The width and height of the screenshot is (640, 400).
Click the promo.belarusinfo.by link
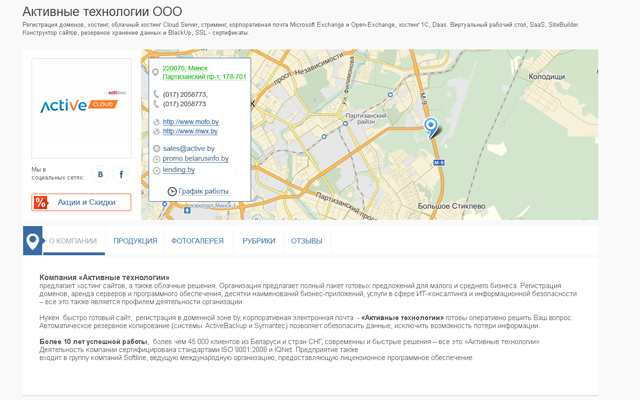[x=196, y=158]
